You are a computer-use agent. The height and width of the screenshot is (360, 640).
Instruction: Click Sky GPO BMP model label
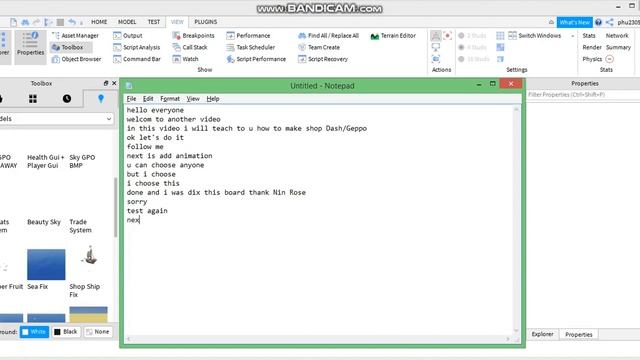(82, 161)
